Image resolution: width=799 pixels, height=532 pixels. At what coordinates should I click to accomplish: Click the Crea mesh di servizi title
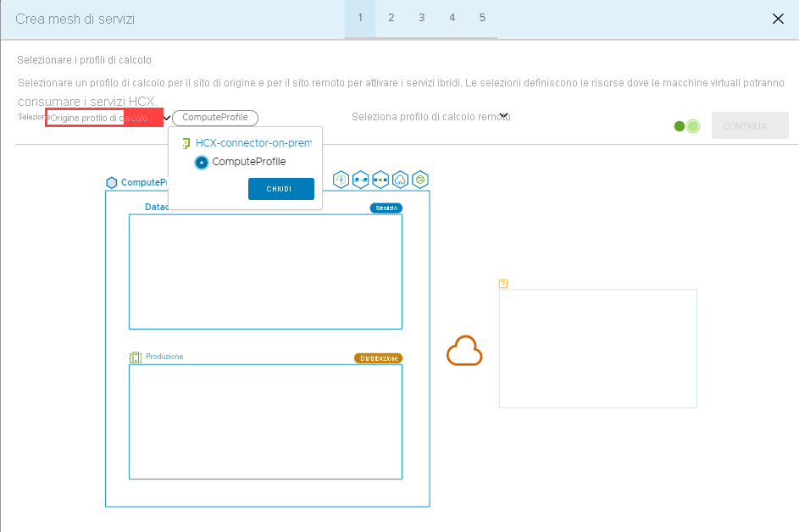[75, 19]
